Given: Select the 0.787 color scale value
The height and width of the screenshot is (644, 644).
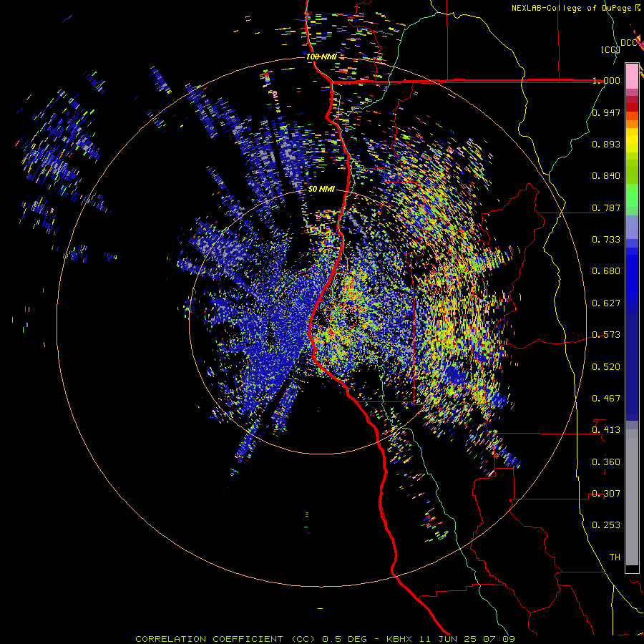Looking at the screenshot, I should [606, 208].
